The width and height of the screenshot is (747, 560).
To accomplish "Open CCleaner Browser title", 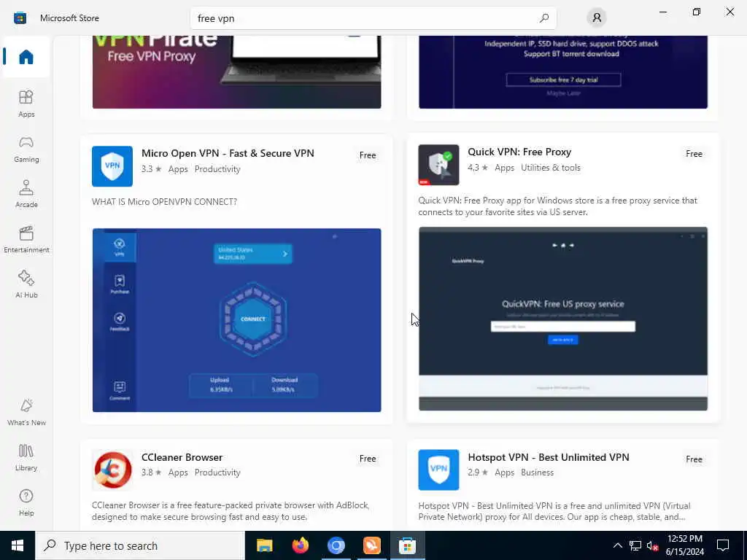I will [182, 457].
